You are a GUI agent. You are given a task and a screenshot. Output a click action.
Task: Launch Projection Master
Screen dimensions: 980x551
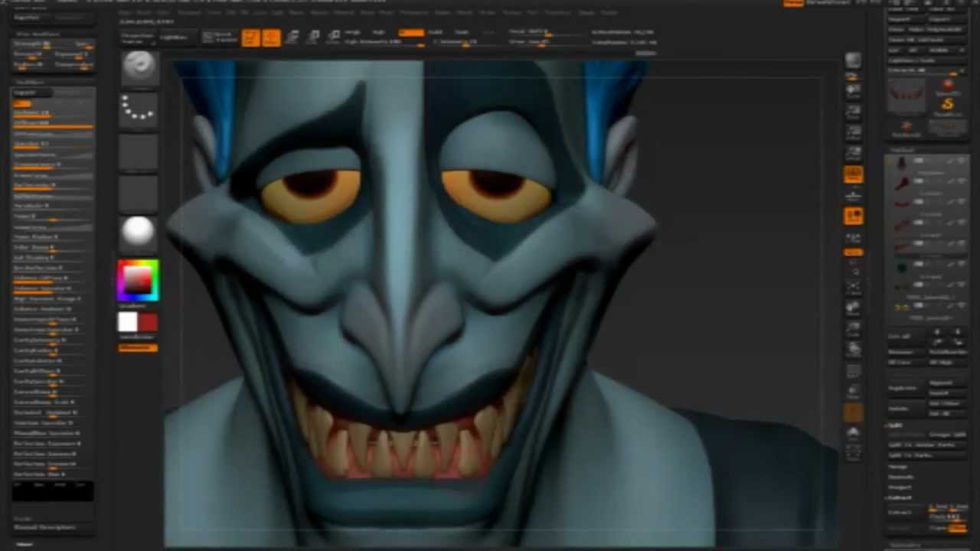(x=137, y=37)
